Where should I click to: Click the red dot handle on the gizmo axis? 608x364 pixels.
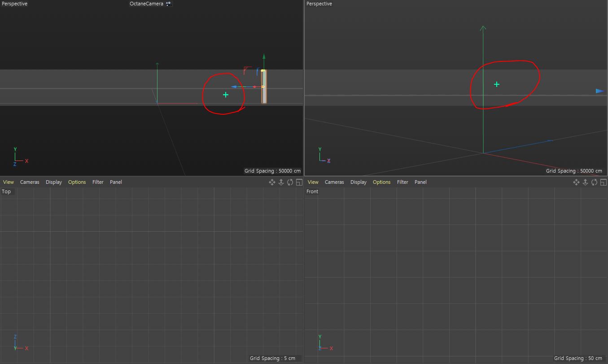pyautogui.click(x=254, y=87)
